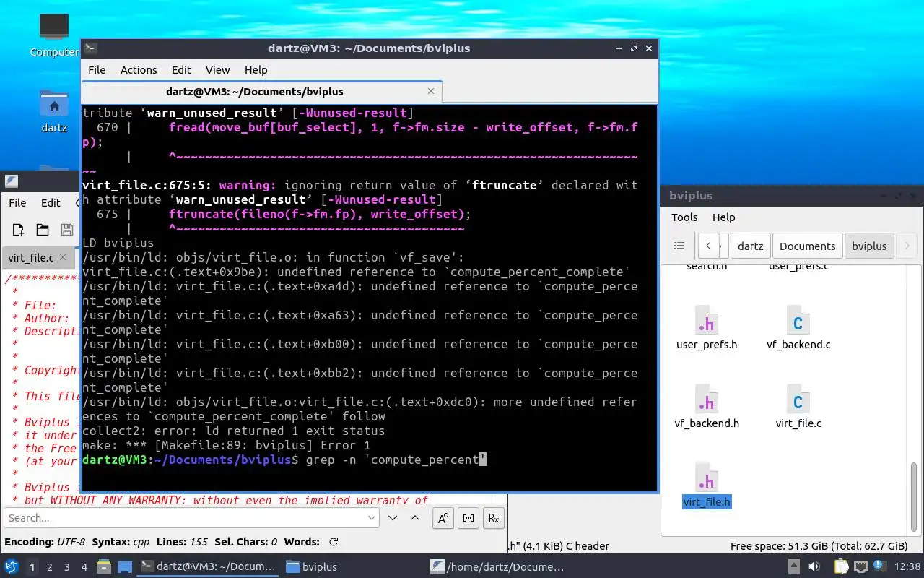Open the terminal Help menu
Image resolution: width=924 pixels, height=578 pixels.
(256, 70)
